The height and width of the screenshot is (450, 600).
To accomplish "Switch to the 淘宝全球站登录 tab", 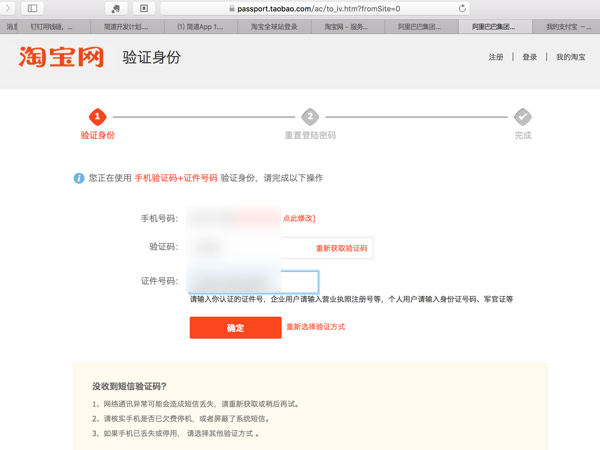I will pos(274,27).
